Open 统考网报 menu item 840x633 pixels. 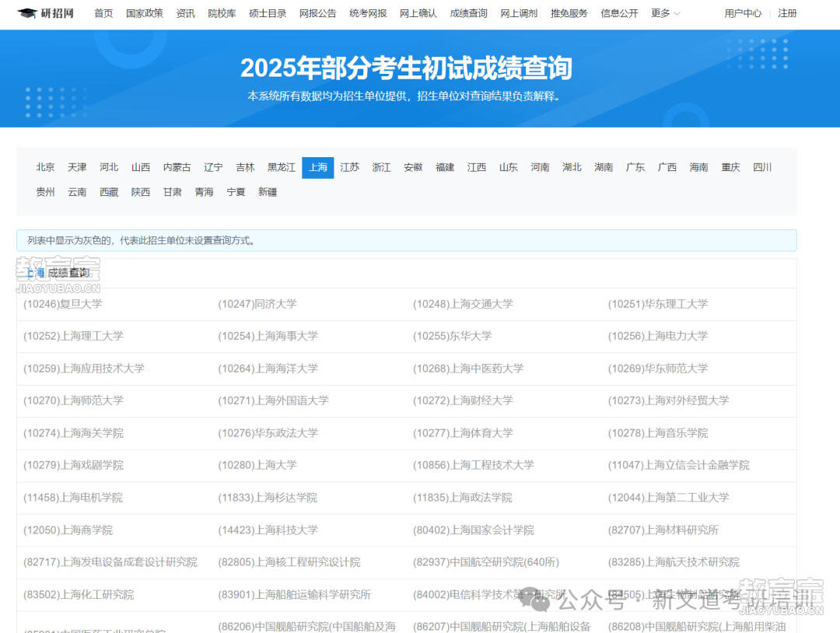[368, 13]
